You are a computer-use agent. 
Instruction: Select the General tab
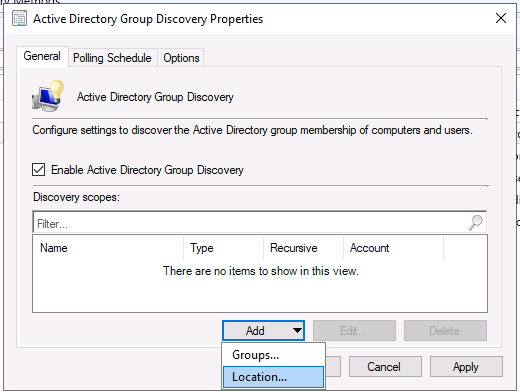42,56
